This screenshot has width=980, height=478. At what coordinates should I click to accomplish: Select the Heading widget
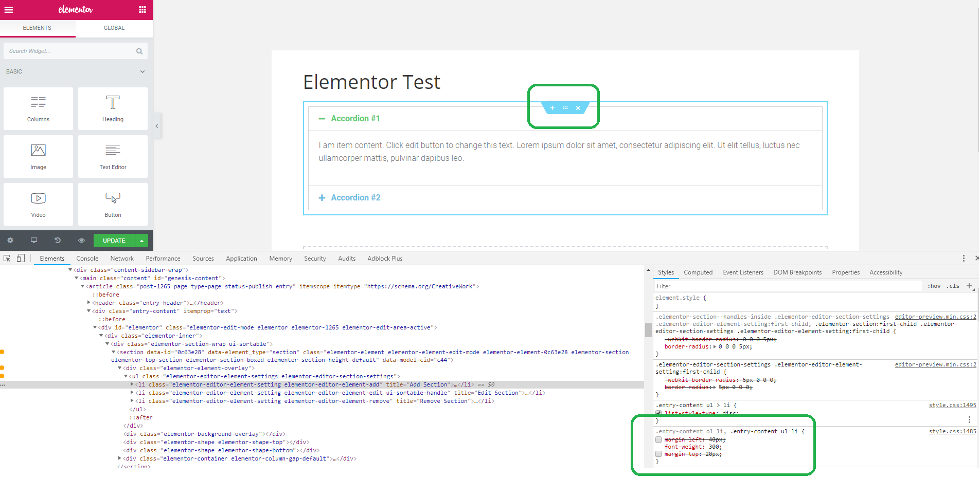(x=113, y=108)
